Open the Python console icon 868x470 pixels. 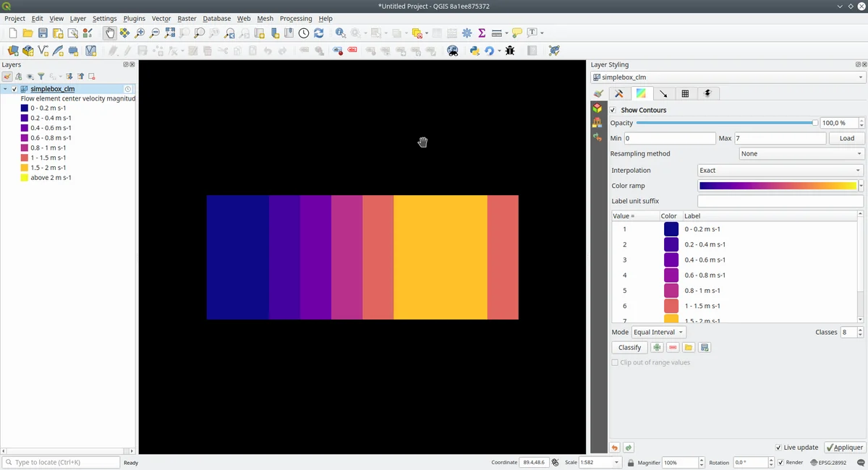[x=475, y=51]
